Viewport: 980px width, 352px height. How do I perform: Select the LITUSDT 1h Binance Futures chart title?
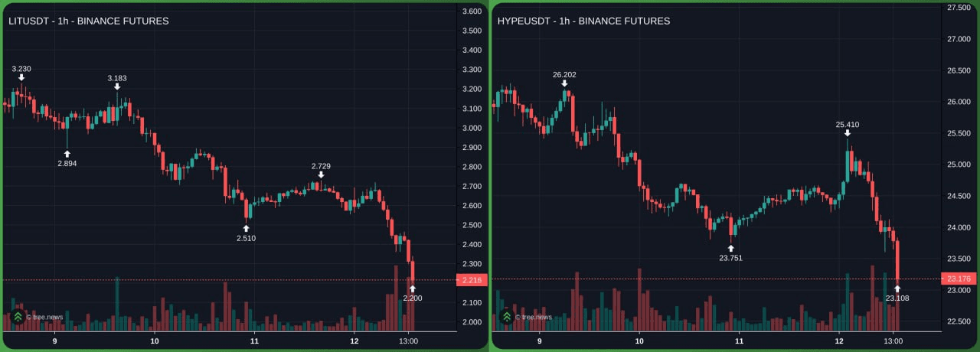point(89,21)
